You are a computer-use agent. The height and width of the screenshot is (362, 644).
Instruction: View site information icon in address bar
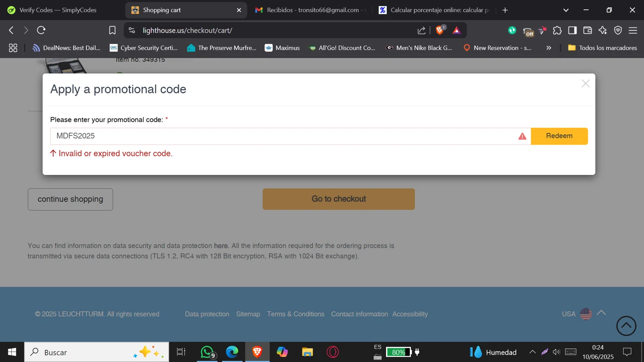point(132,30)
